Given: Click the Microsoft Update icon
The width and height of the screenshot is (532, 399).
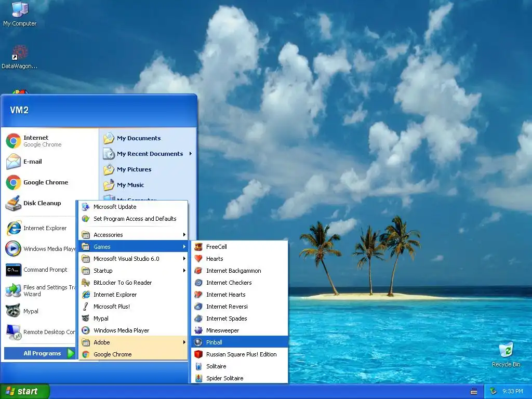Looking at the screenshot, I should click(86, 207).
